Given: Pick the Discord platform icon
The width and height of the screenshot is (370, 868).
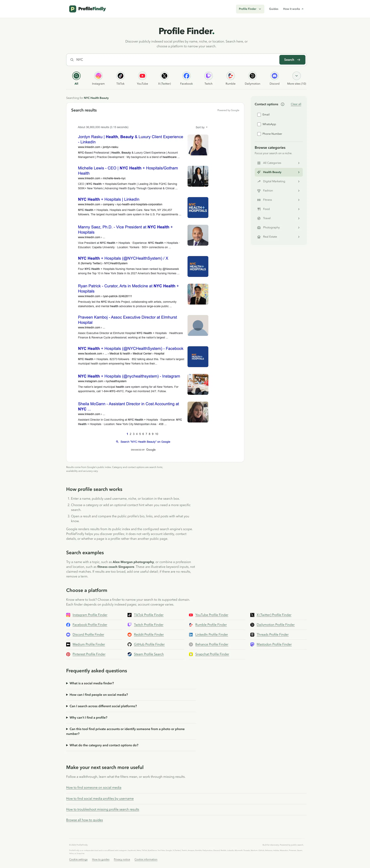Looking at the screenshot, I should [275, 76].
